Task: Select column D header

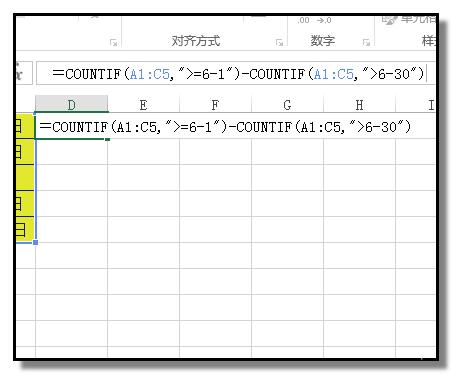Action: click(x=71, y=105)
